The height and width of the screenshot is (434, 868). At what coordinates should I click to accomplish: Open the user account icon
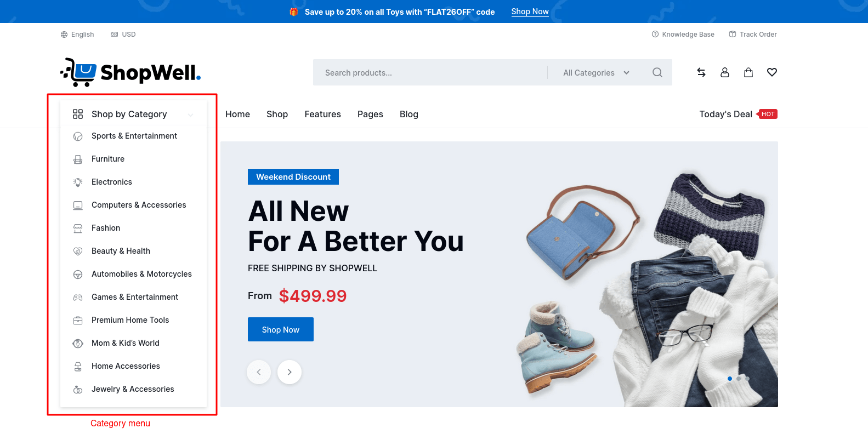[x=725, y=72]
